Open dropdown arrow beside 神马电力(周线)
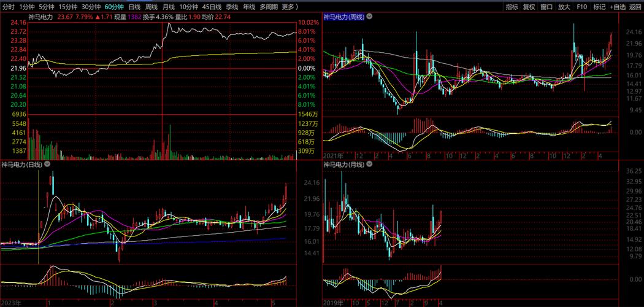The height and width of the screenshot is (307, 644). (x=369, y=17)
